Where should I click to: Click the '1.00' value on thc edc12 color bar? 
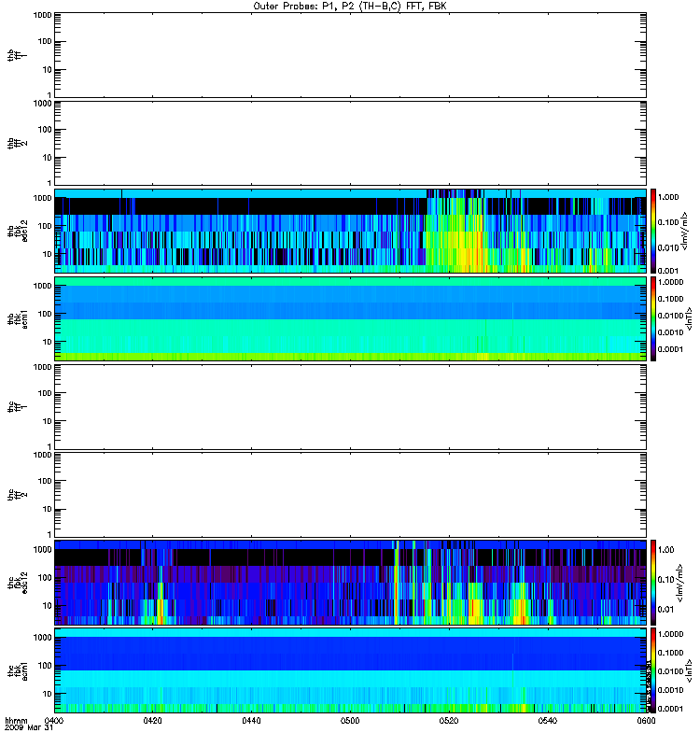pos(666,549)
